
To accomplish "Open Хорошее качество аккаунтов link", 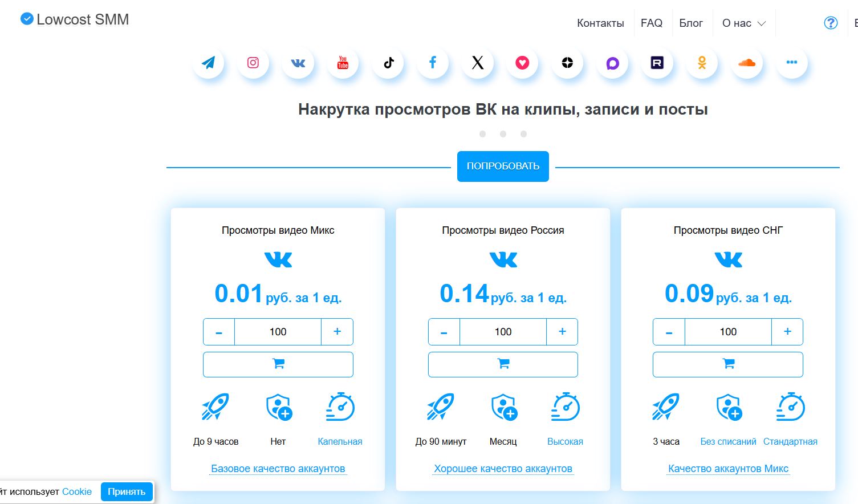I will pos(502,468).
